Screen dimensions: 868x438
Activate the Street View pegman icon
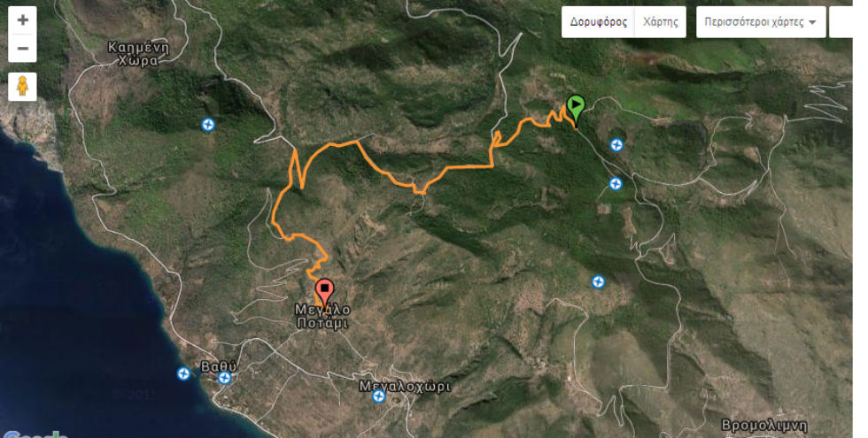tap(23, 87)
